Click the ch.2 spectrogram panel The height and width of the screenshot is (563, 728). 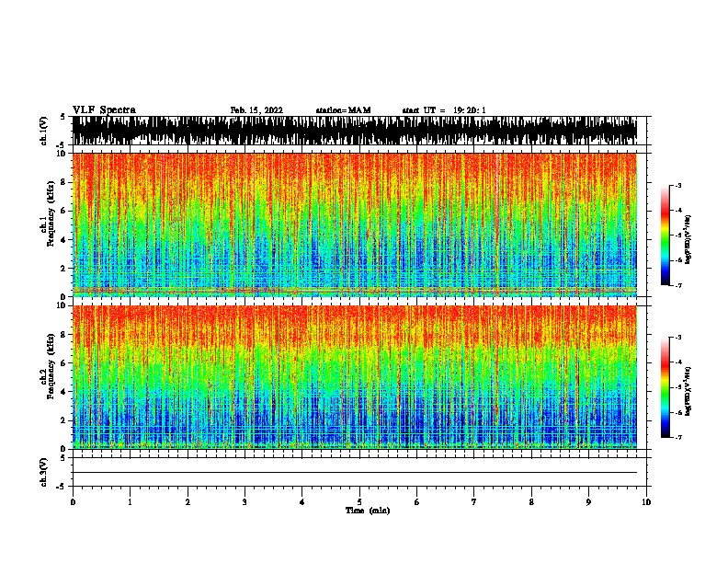click(x=355, y=377)
